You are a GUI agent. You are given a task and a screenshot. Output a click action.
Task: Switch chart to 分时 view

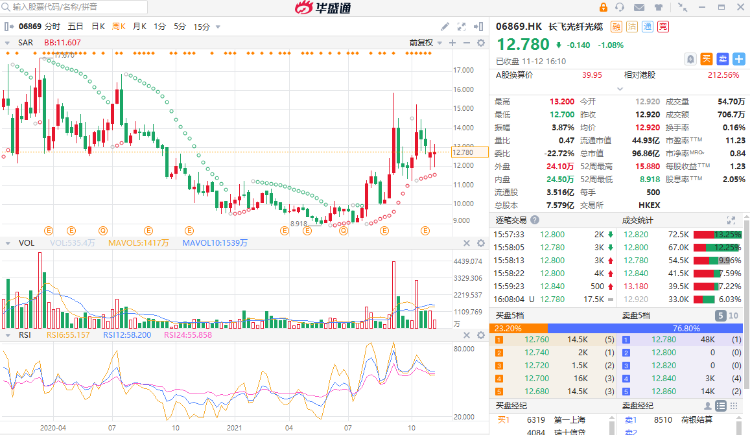tap(53, 27)
